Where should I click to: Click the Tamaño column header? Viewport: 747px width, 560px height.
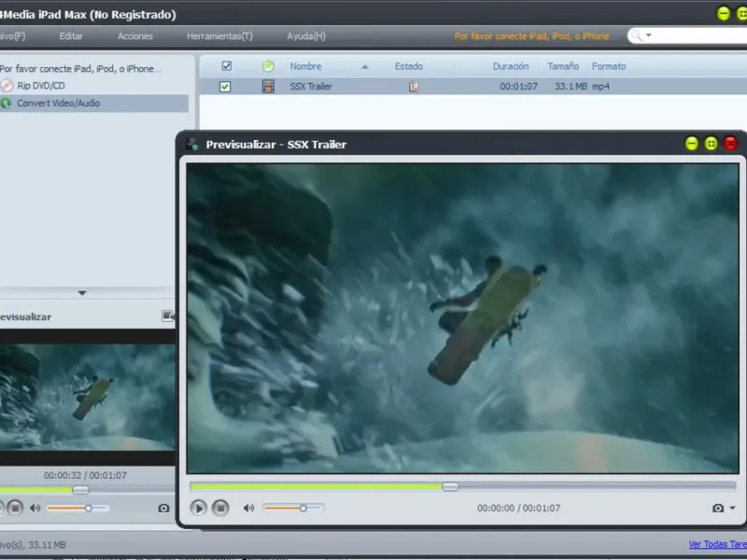563,66
